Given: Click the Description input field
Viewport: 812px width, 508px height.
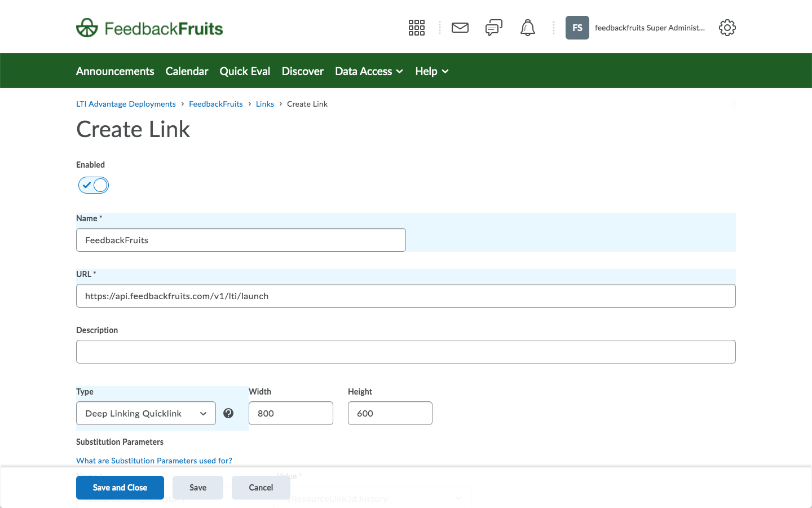Looking at the screenshot, I should coord(406,352).
